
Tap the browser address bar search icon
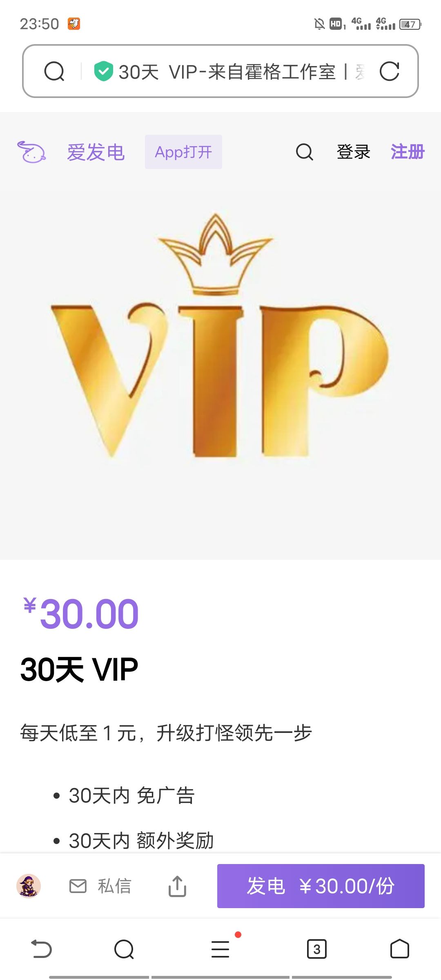pos(54,71)
